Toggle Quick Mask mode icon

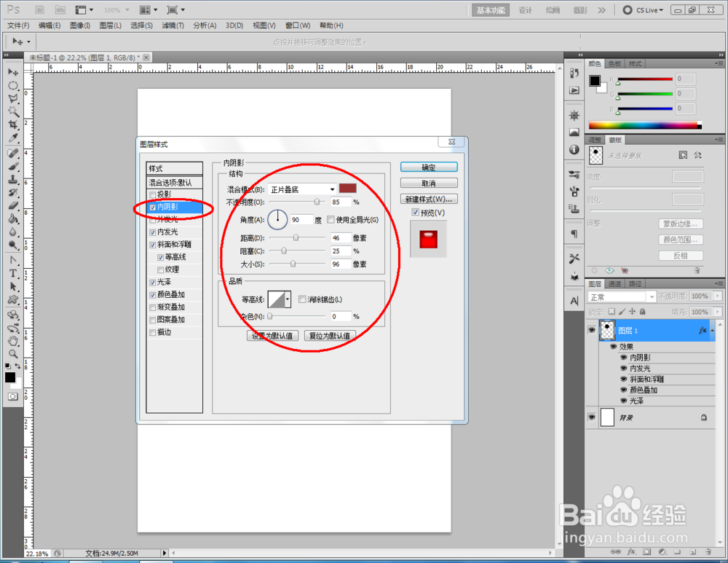(x=13, y=396)
